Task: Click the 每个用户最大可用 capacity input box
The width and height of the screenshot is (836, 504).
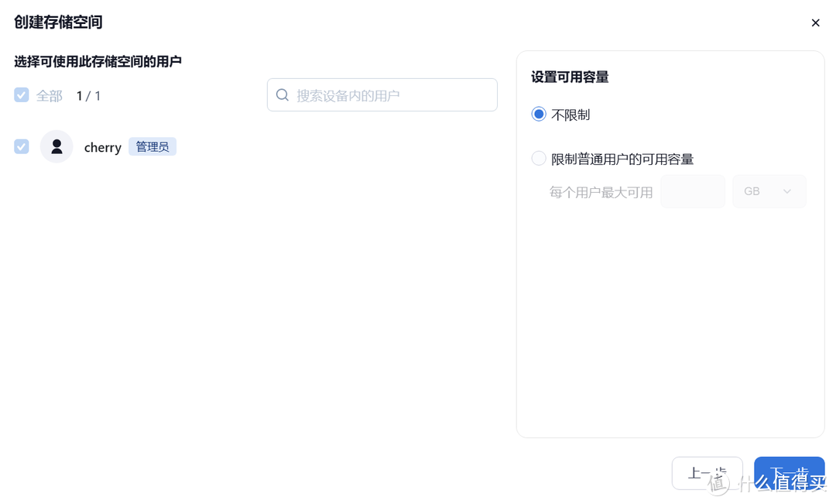Action: (692, 191)
